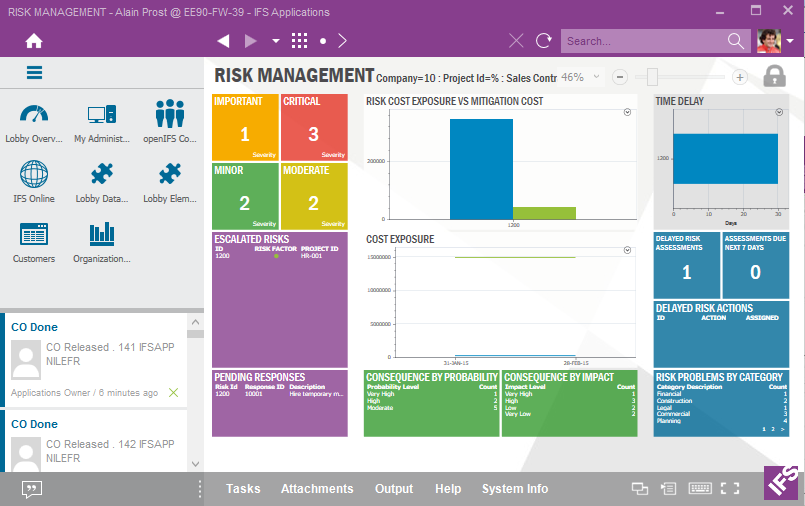The height and width of the screenshot is (506, 805).
Task: Expand Risk Cost Exposure chart options
Action: (x=627, y=113)
